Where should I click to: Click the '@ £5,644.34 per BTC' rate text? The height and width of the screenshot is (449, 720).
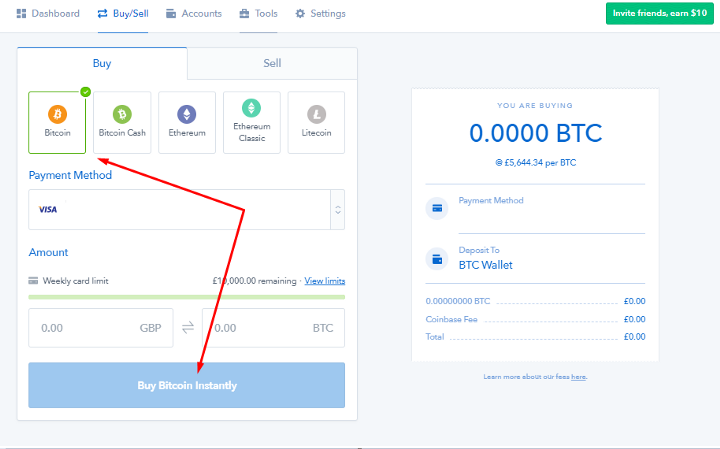coord(535,163)
